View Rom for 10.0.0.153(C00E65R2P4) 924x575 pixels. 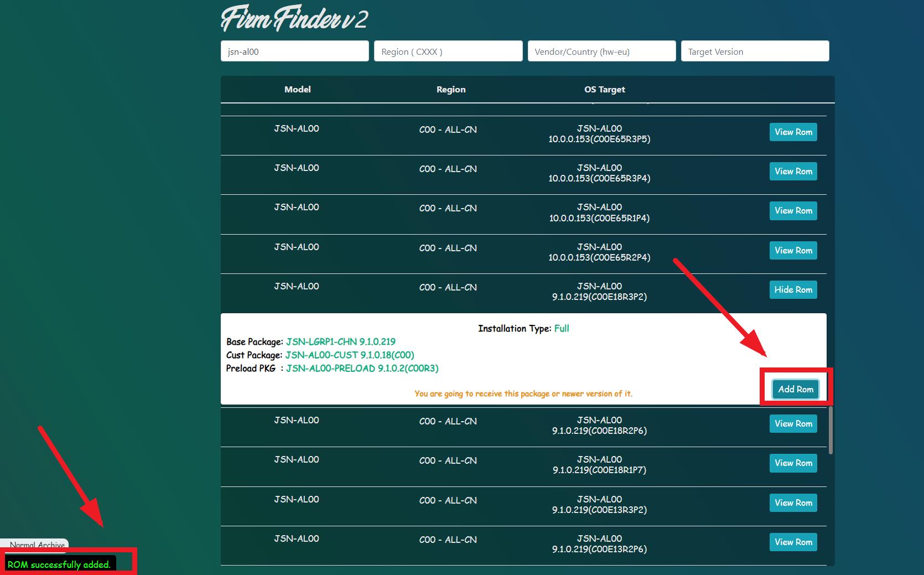(x=793, y=250)
